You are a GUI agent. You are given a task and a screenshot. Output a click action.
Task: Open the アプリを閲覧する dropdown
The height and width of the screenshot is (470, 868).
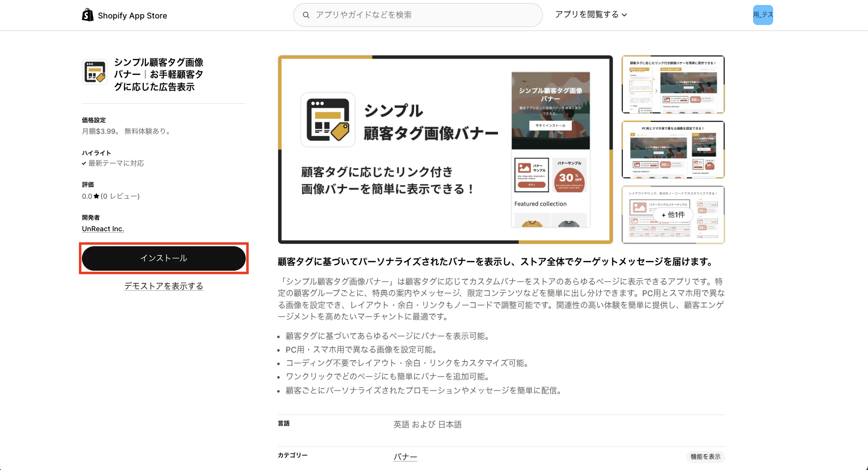point(591,14)
